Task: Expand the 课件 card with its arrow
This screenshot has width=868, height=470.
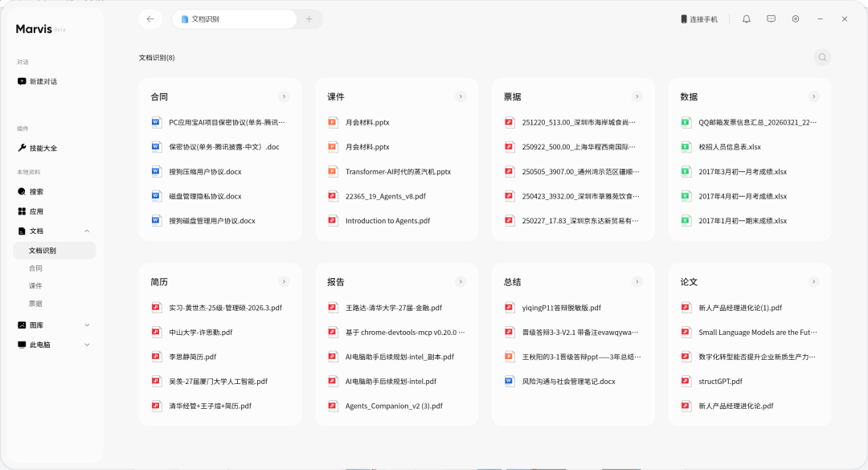Action: point(461,96)
